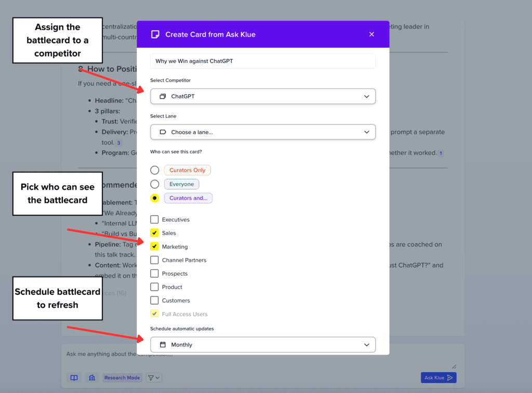Select the Curators and... radio button
The width and height of the screenshot is (532, 393).
click(155, 198)
